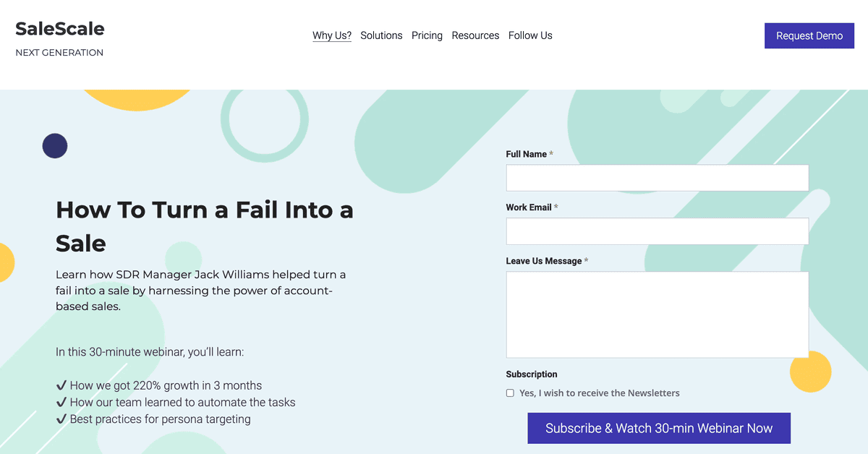
Task: Select the Follow Us link
Action: click(530, 35)
